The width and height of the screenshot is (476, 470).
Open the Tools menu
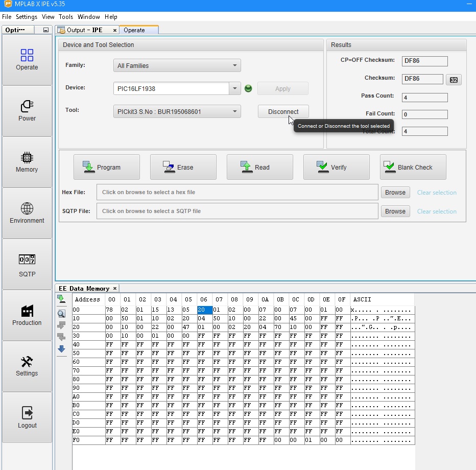point(66,17)
